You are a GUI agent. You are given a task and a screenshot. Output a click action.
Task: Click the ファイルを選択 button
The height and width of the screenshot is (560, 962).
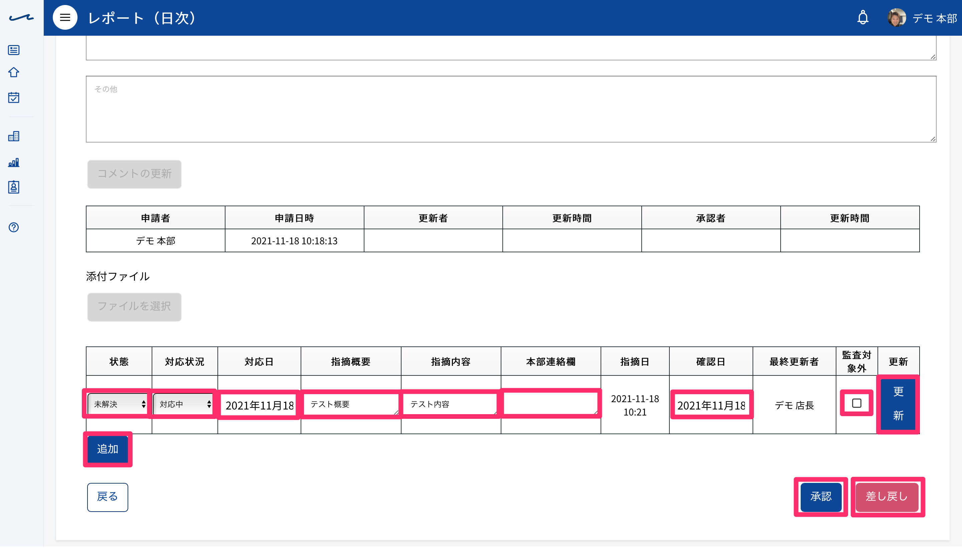134,307
